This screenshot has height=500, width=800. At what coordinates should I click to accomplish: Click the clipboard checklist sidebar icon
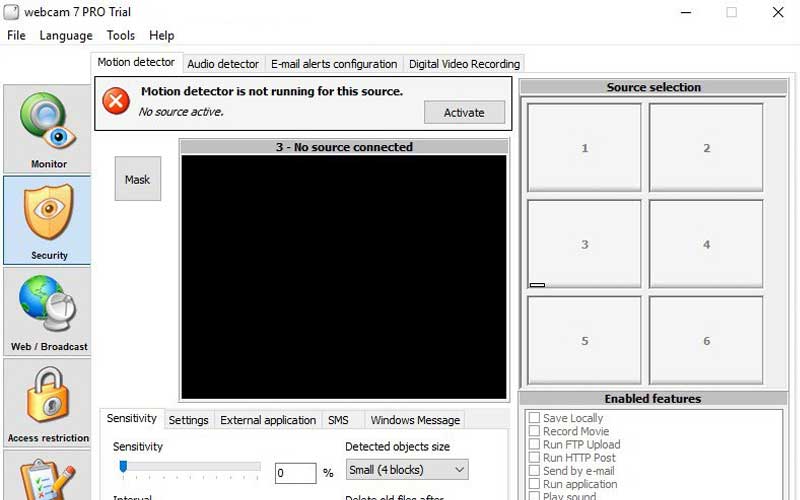point(47,477)
